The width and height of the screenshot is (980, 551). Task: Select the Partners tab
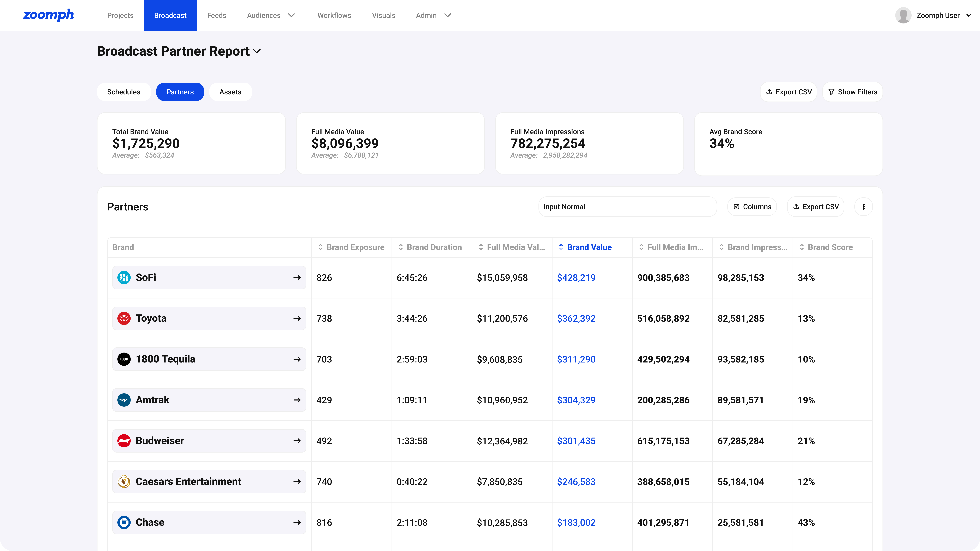[180, 92]
